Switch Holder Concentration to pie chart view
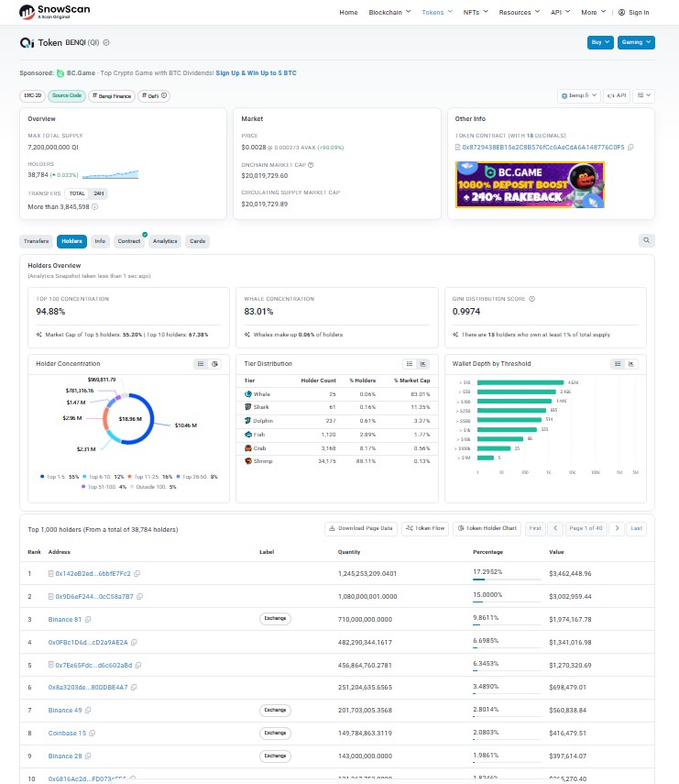The width and height of the screenshot is (679, 784). tap(214, 364)
